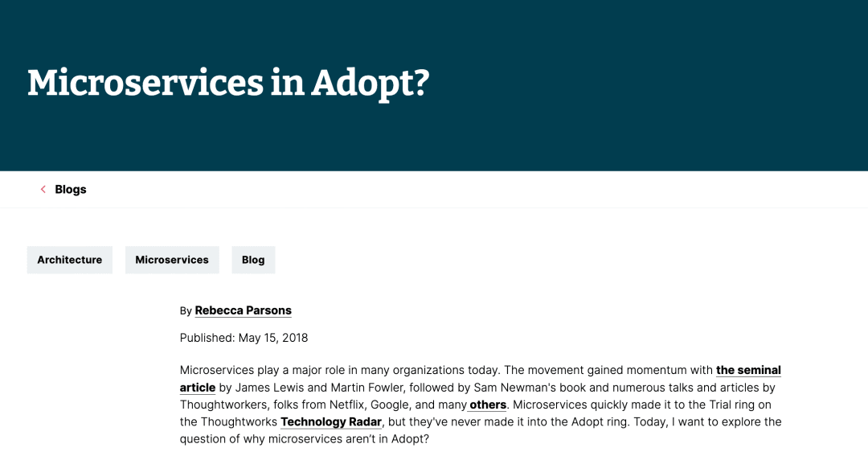Screen dimensions: 868x452
Task: Click the "Microservices in Adopt?" page title
Action: click(x=228, y=83)
